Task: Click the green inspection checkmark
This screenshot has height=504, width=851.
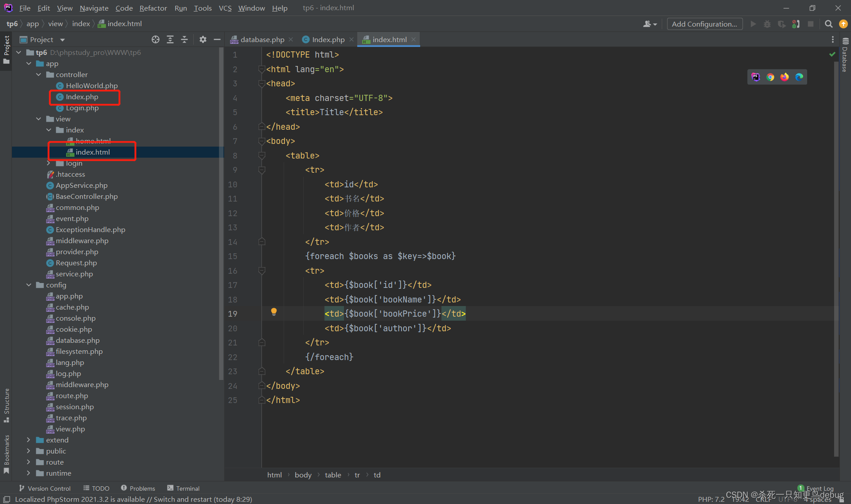Action: point(832,54)
